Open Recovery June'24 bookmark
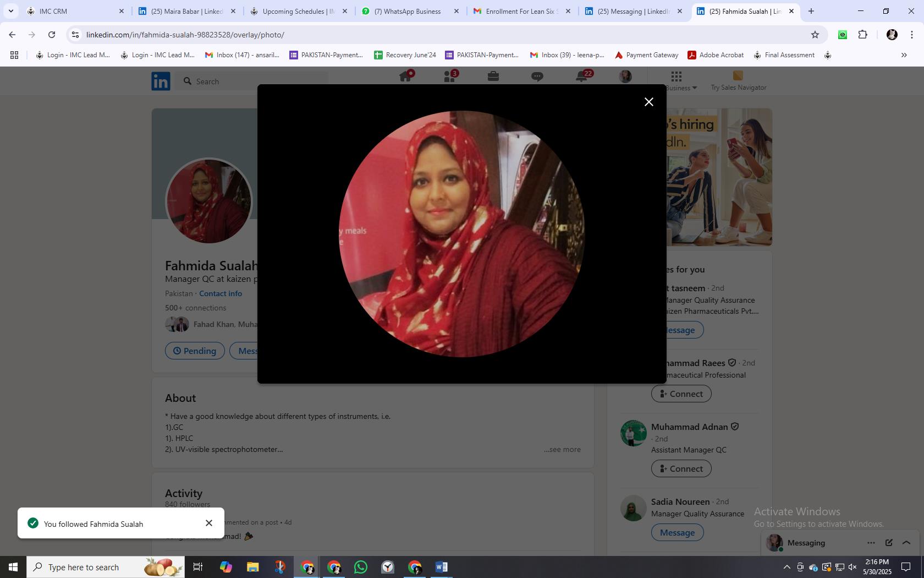 (405, 55)
